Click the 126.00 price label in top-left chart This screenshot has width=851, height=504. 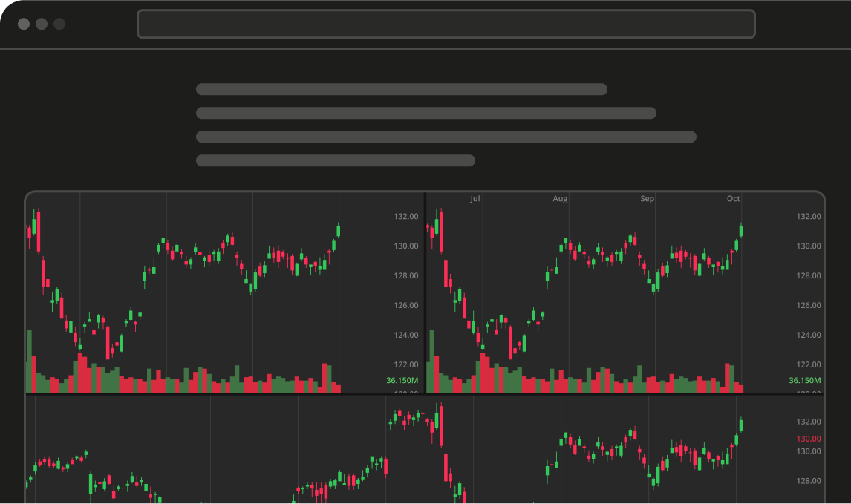tap(406, 305)
